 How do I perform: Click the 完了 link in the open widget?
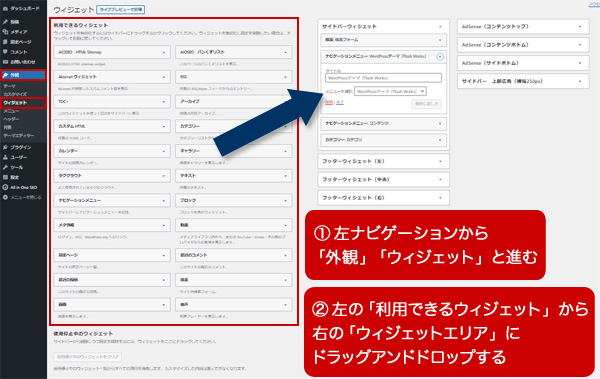click(x=340, y=102)
